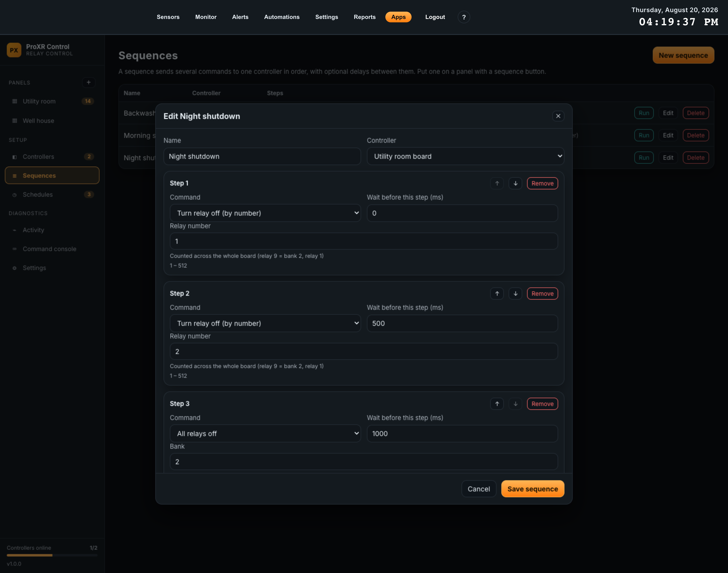Click the Well house panel icon
The image size is (728, 573).
pos(14,121)
